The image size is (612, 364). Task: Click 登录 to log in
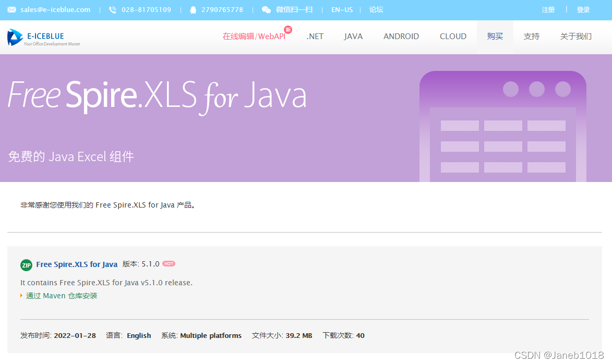coord(583,10)
